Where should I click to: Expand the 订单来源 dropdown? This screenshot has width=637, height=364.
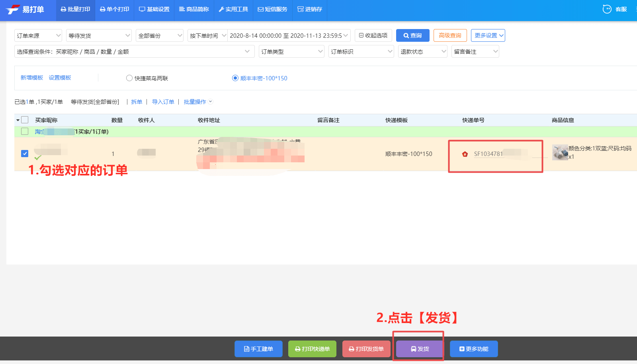tap(38, 35)
